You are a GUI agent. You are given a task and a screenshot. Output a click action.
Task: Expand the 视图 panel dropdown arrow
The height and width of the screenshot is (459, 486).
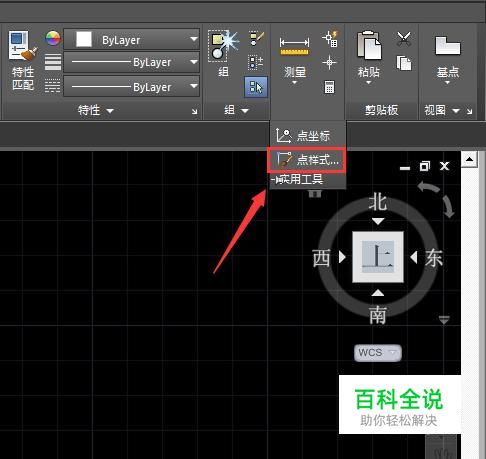[x=456, y=111]
